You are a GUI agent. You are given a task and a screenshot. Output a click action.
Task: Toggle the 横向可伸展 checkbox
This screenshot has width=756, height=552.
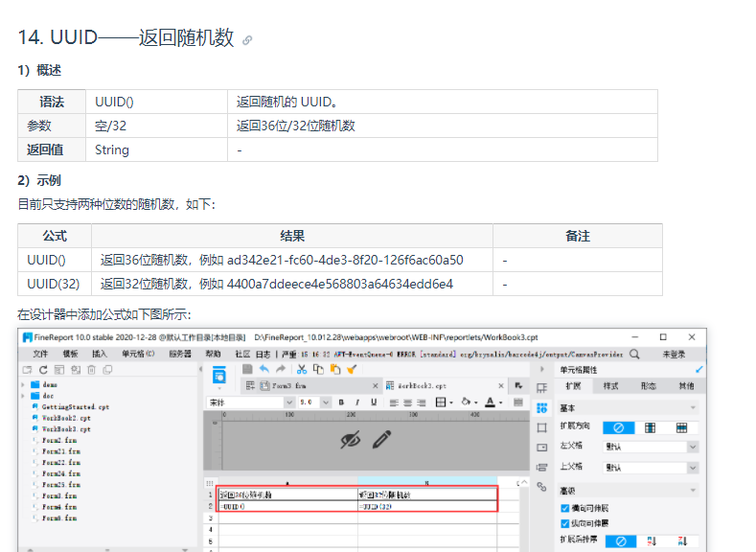(x=565, y=508)
